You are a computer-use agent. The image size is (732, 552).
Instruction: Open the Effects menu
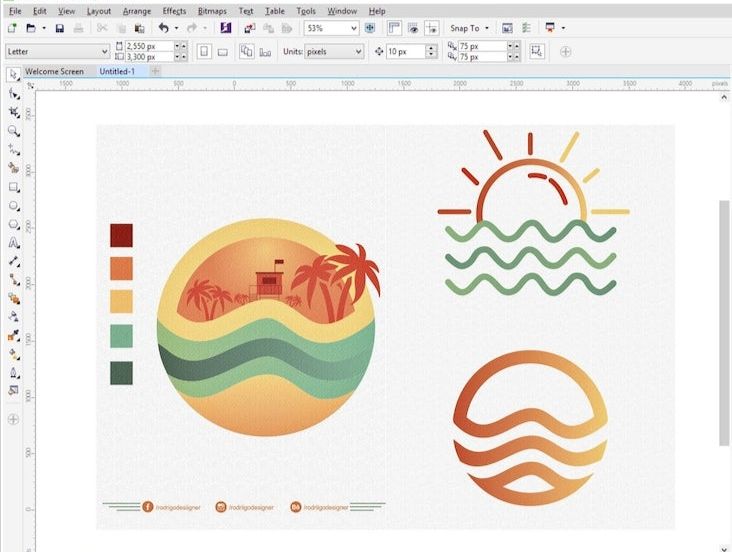point(174,11)
